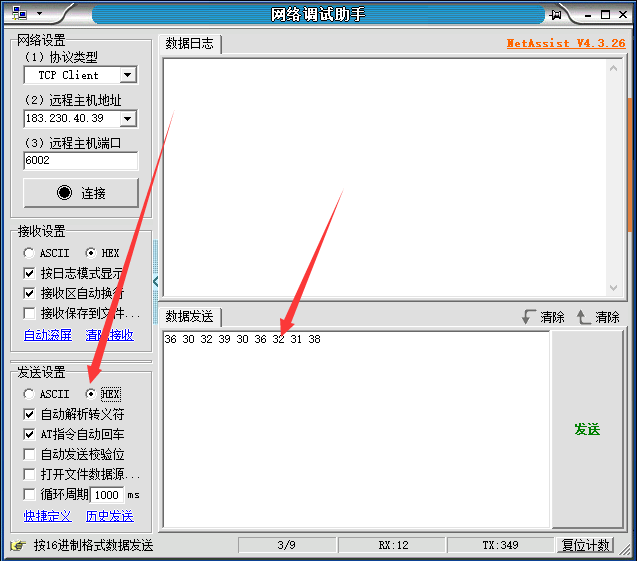Select ASCII in send settings
This screenshot has height=561, width=637.
[46, 394]
